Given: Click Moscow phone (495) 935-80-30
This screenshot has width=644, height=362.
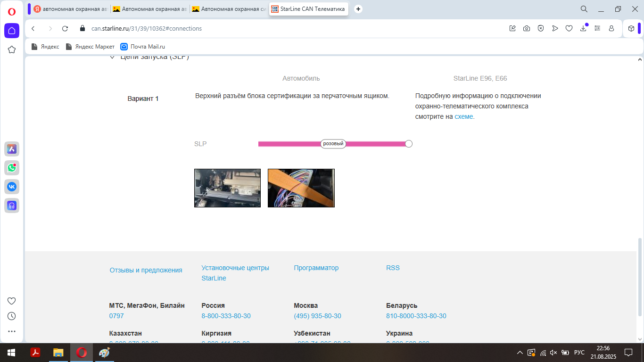Looking at the screenshot, I should click(317, 316).
